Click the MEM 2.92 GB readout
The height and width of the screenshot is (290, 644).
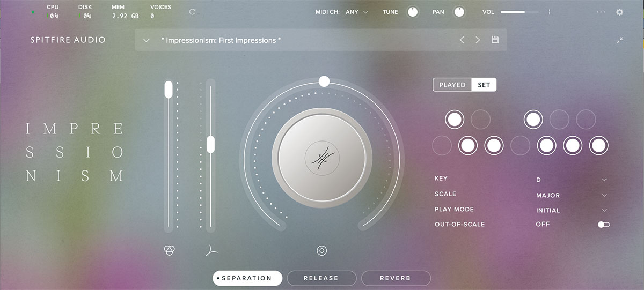tap(125, 12)
